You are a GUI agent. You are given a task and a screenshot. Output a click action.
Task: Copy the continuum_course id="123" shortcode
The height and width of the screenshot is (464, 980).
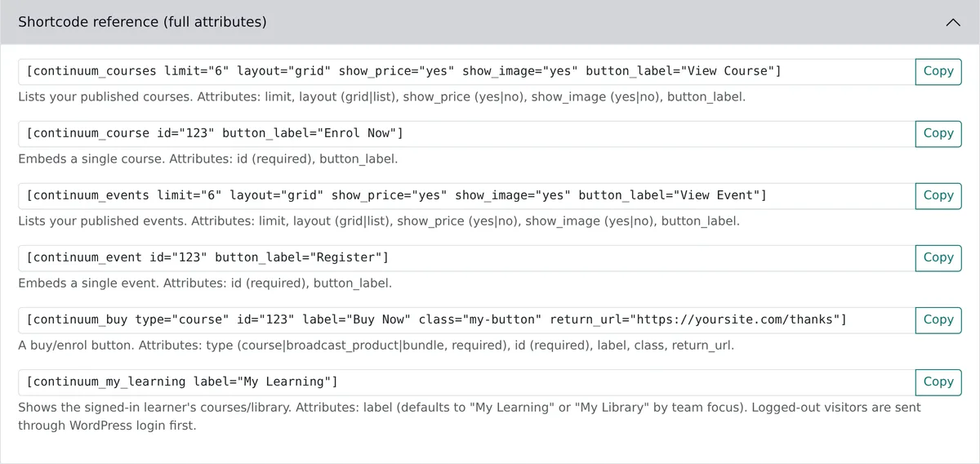(x=938, y=133)
